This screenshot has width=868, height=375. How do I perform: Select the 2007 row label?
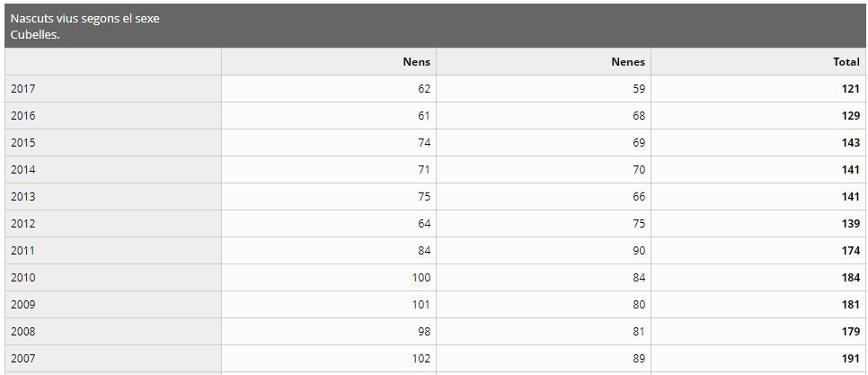tap(23, 359)
